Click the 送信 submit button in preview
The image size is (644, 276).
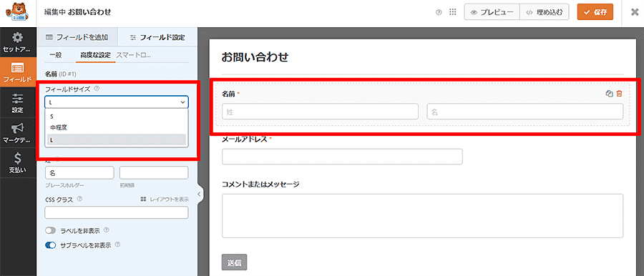coord(234,262)
